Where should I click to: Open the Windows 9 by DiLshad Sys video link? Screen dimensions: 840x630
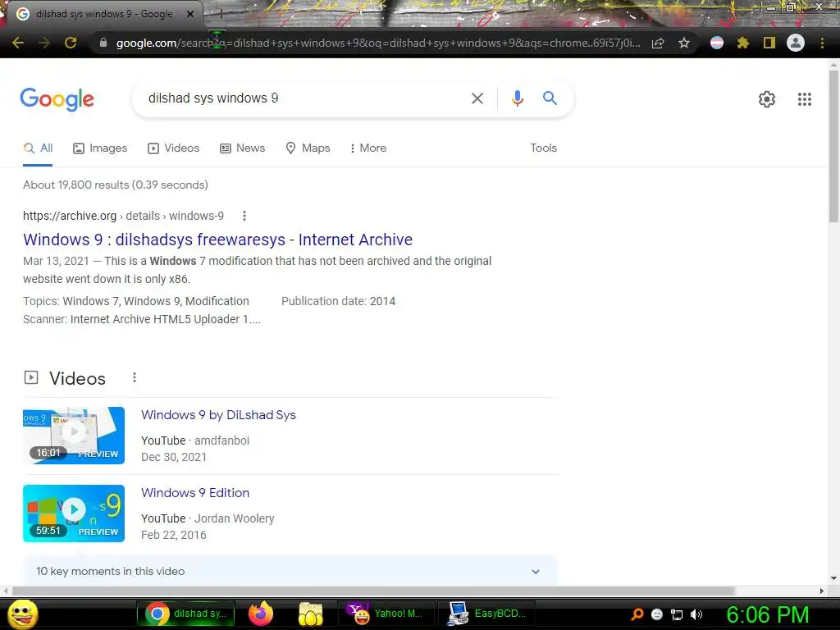[218, 415]
